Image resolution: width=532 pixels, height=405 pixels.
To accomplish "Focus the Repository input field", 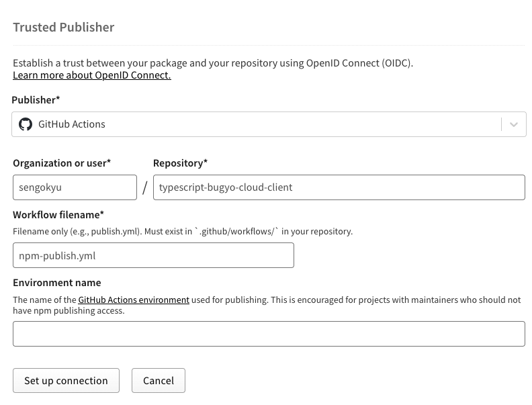I will 339,187.
